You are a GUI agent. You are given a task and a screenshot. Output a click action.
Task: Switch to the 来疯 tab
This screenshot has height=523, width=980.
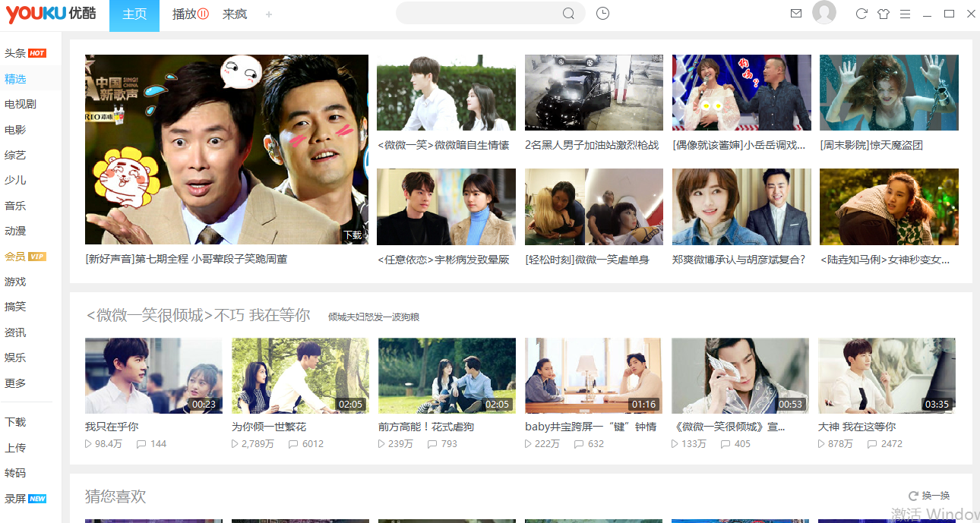235,14
